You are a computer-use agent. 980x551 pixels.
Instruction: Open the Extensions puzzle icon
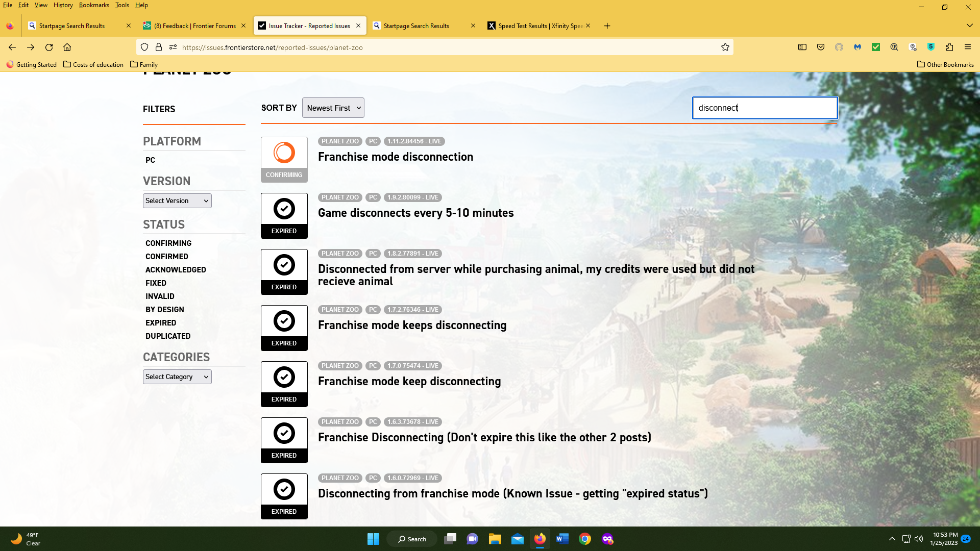[x=949, y=47]
